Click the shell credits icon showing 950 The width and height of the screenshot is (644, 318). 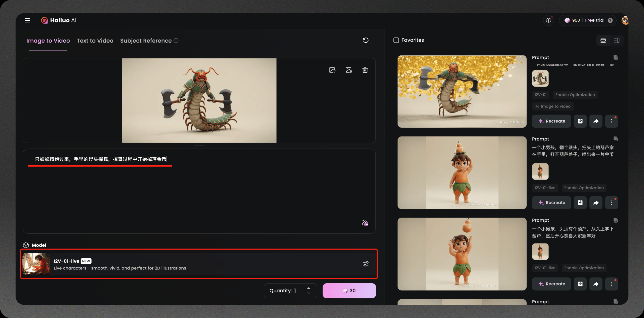[567, 20]
